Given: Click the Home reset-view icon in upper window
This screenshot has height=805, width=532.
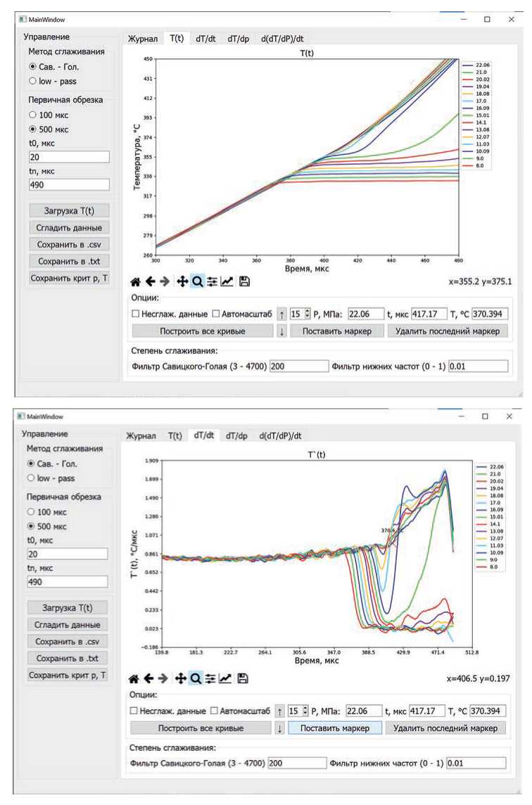Looking at the screenshot, I should [x=133, y=282].
